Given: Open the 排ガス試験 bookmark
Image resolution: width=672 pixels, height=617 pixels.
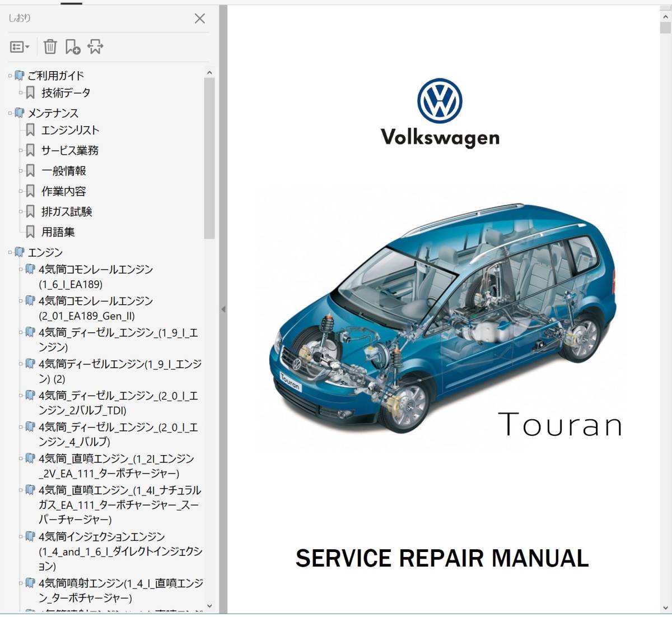Looking at the screenshot, I should coord(67,211).
